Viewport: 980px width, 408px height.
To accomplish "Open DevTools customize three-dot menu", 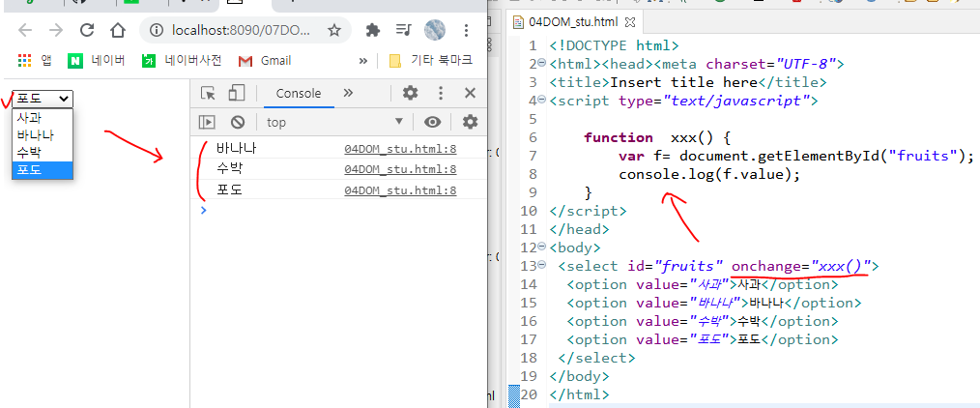I will (x=441, y=93).
